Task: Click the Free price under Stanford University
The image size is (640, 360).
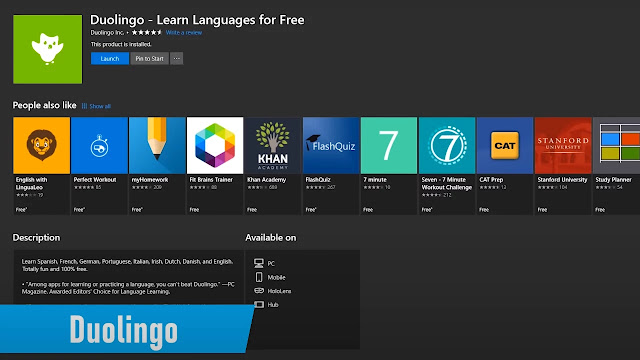Action: (x=542, y=210)
